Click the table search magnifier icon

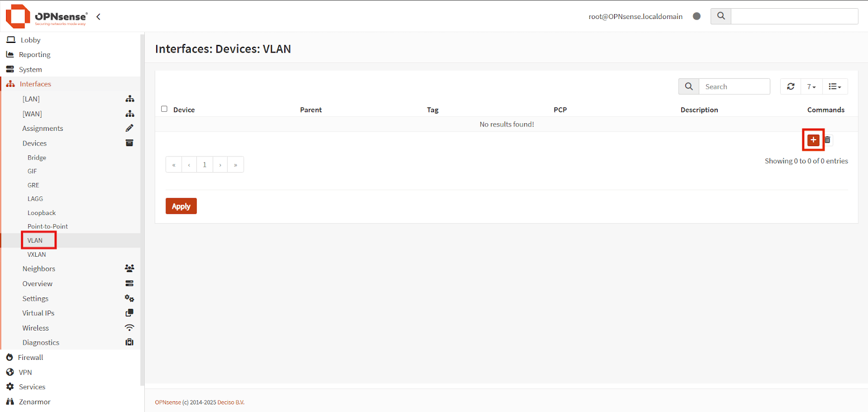[x=688, y=86]
